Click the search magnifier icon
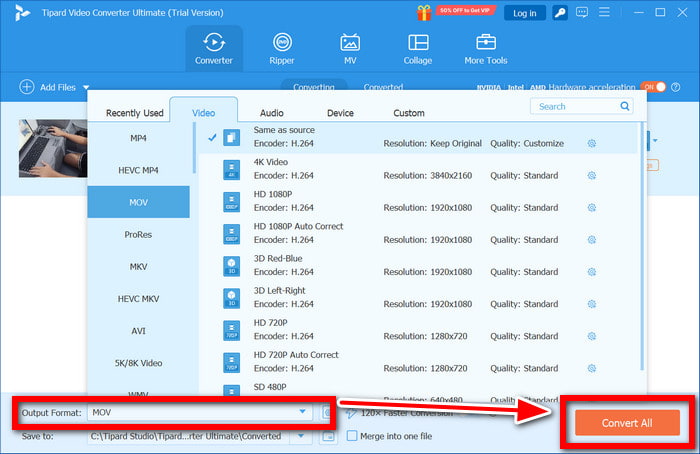The image size is (700, 454). tap(625, 106)
